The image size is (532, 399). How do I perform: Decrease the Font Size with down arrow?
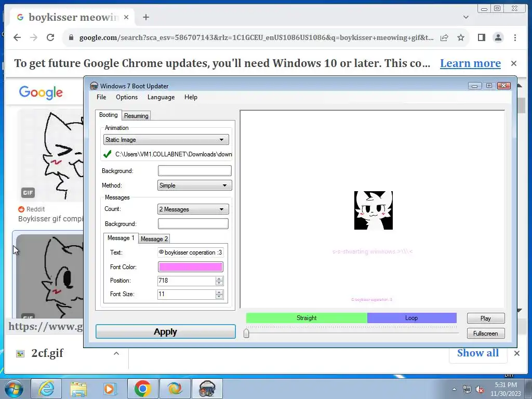pos(219,297)
